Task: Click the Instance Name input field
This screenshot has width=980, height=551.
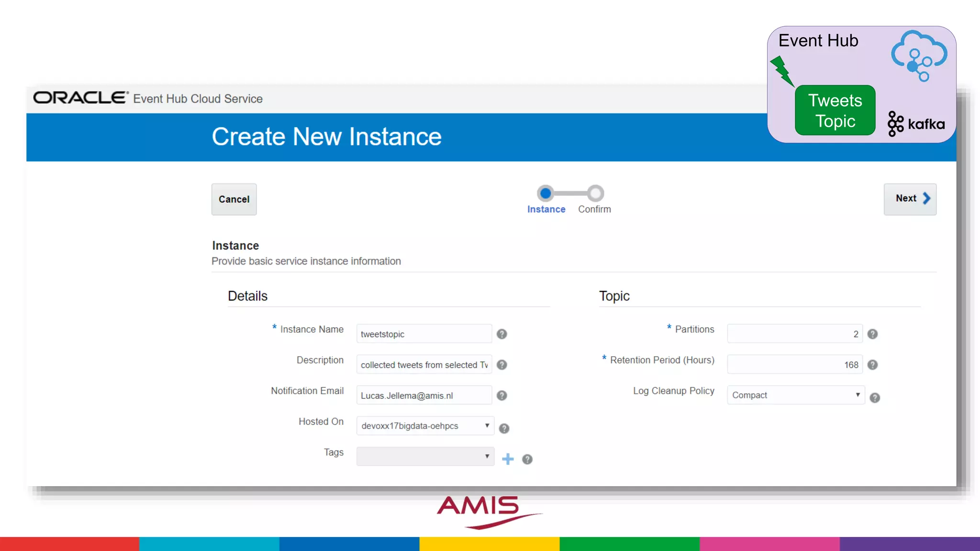Action: 423,334
